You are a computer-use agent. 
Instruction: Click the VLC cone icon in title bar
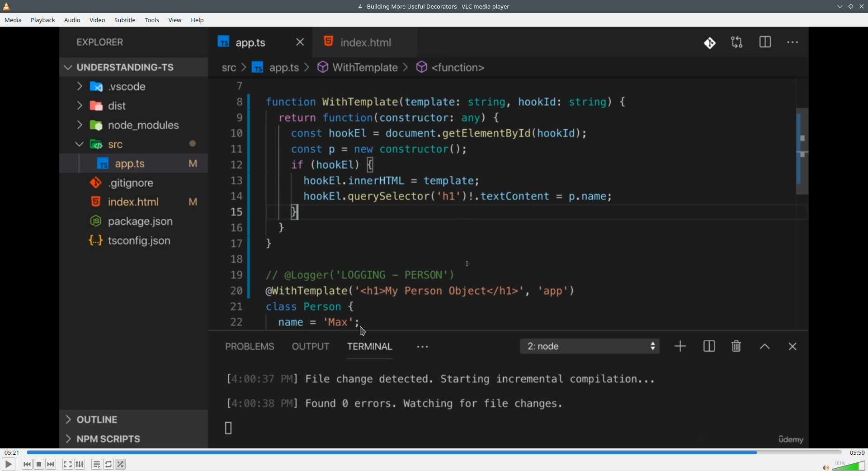click(x=6, y=6)
